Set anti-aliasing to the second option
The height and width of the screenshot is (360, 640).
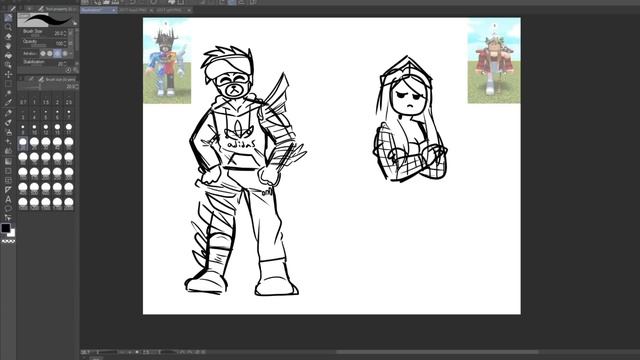(49, 53)
